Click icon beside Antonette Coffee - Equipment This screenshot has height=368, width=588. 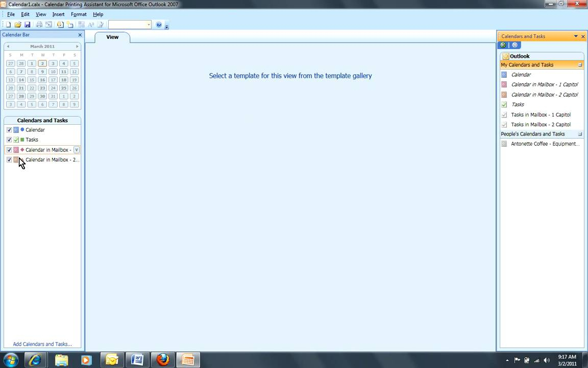[504, 144]
